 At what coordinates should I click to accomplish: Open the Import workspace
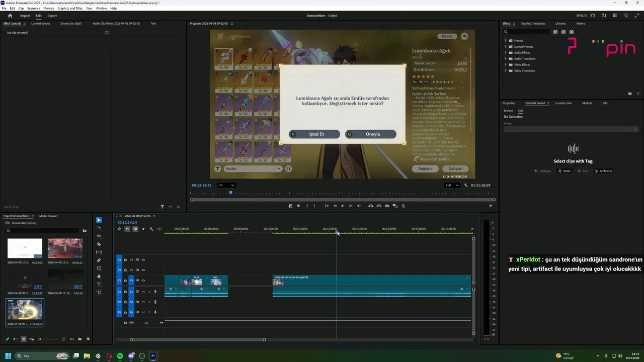click(25, 16)
